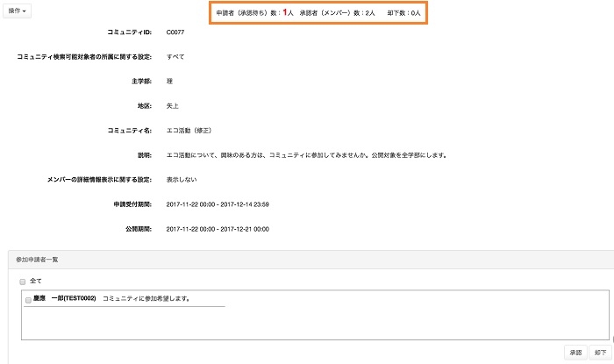
Task: Click the 説明 description text
Action: (307, 155)
